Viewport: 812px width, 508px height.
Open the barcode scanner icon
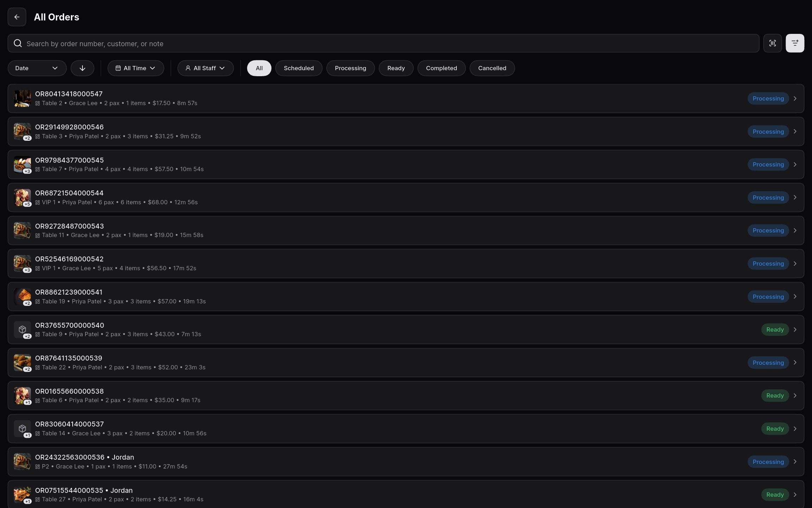click(x=773, y=43)
